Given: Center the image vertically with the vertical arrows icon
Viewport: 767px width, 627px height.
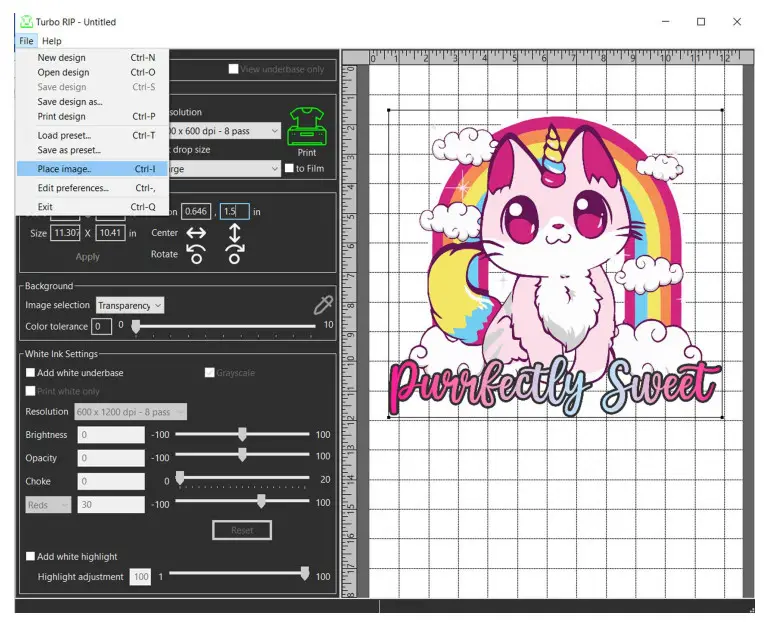Looking at the screenshot, I should (235, 233).
